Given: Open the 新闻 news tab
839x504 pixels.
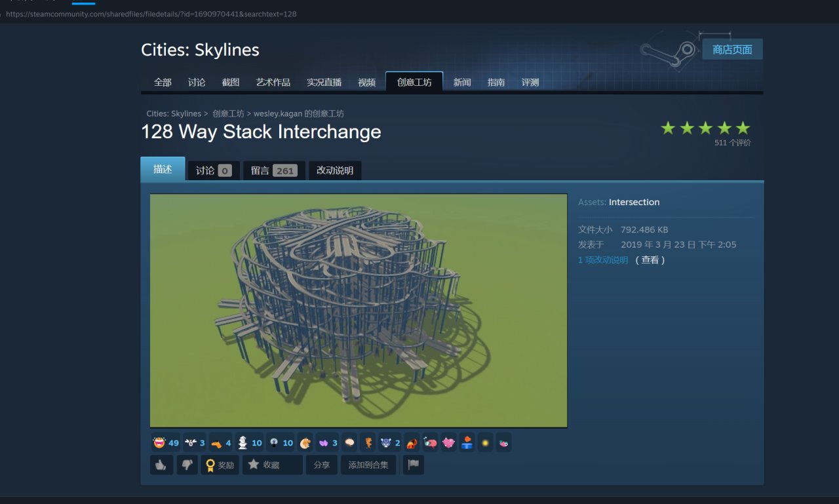Looking at the screenshot, I should (462, 82).
